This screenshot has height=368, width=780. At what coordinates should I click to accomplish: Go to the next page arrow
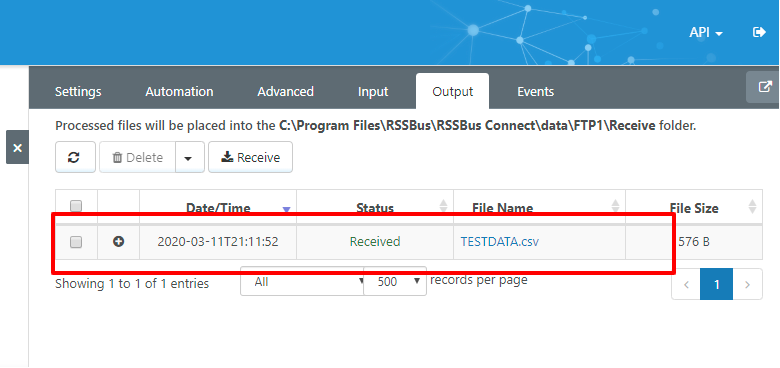[x=747, y=284]
